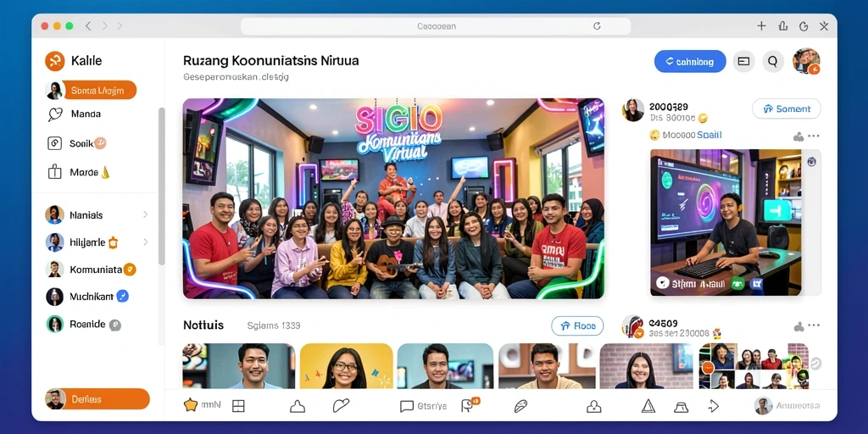Open the c4509 user avatar
Screen dimensions: 868x434
632,326
